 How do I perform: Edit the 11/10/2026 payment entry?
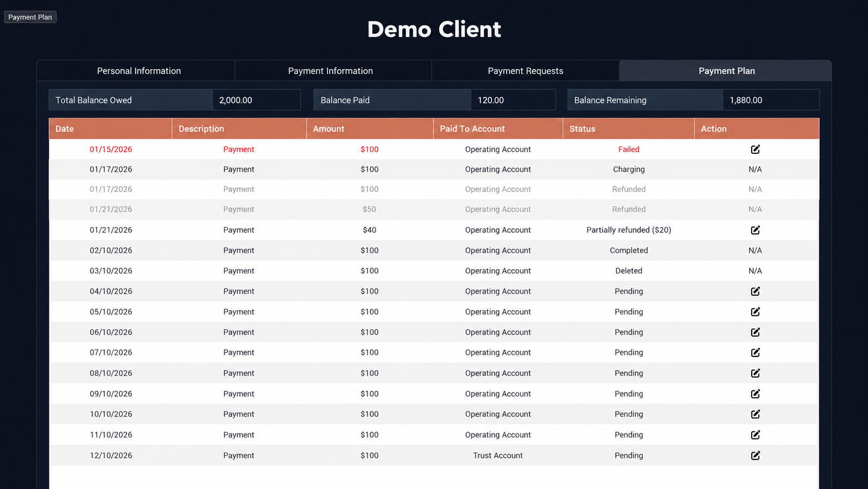(x=755, y=434)
